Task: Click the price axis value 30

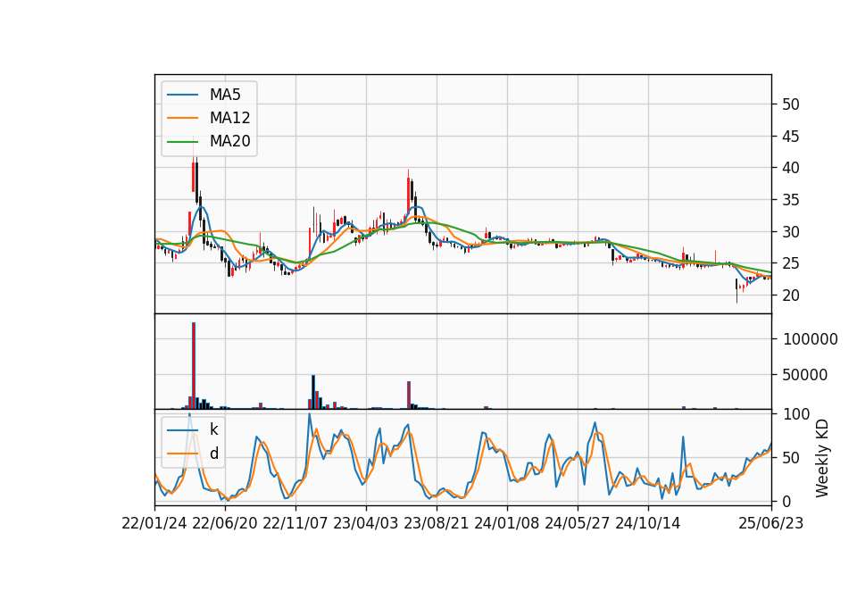Action: click(790, 232)
